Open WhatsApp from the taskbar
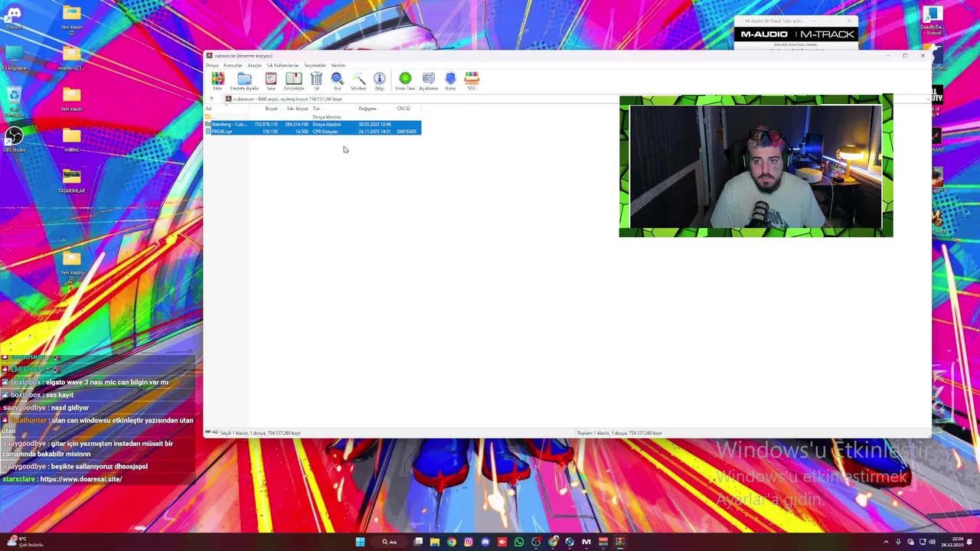The image size is (980, 551). 519,542
